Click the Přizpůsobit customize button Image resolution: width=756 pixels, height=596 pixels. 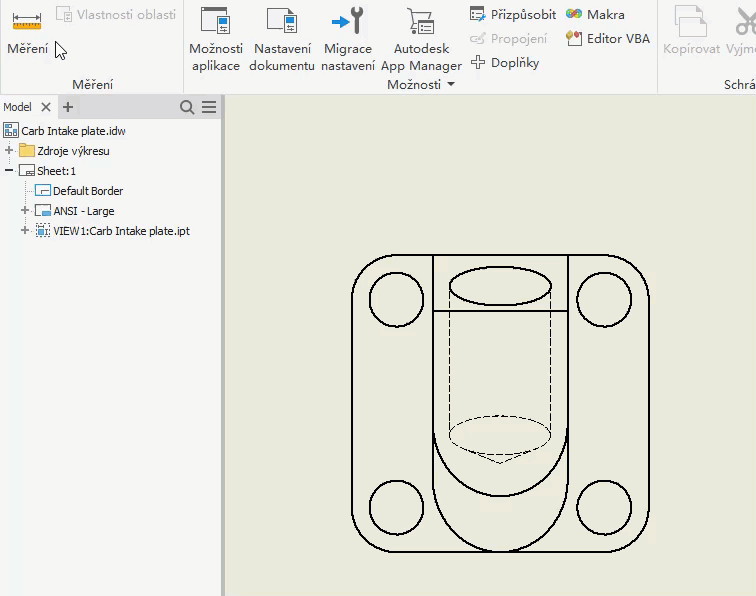point(513,15)
